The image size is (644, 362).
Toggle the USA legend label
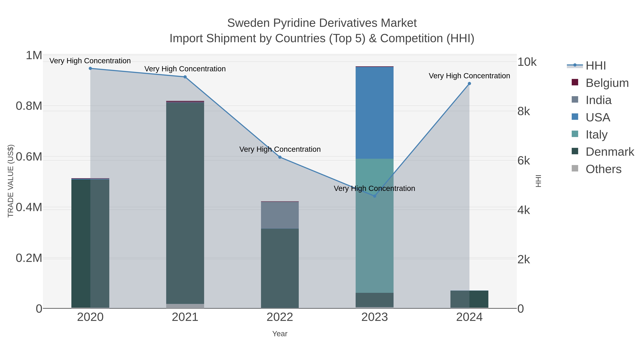(x=598, y=117)
